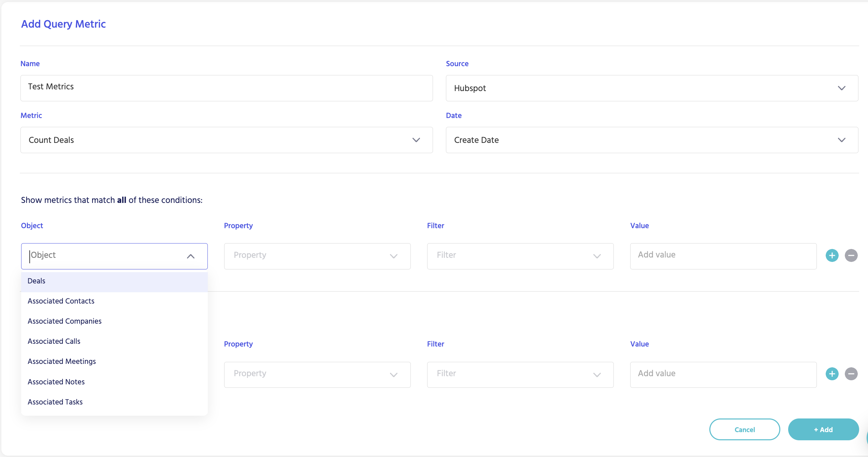The image size is (868, 457).
Task: Open the Create Date dropdown
Action: [652, 140]
